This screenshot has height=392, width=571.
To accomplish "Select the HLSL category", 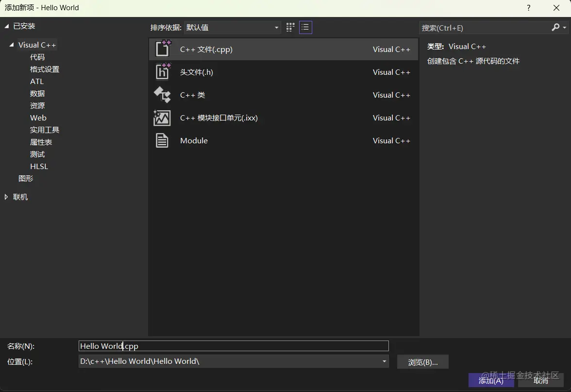I will point(39,167).
